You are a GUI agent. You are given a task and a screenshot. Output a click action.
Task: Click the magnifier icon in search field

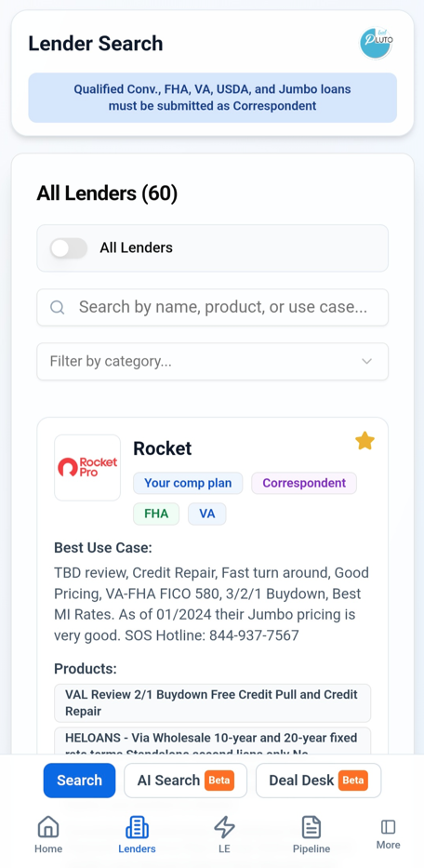(x=58, y=307)
